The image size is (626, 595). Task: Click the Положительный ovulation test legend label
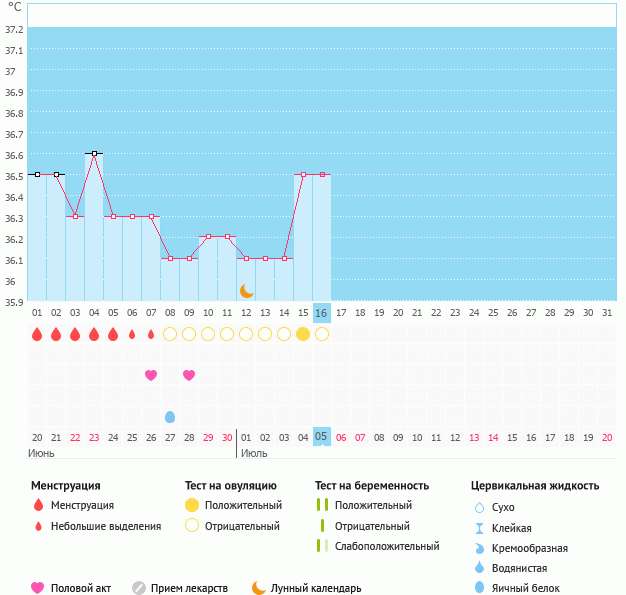[x=243, y=506]
